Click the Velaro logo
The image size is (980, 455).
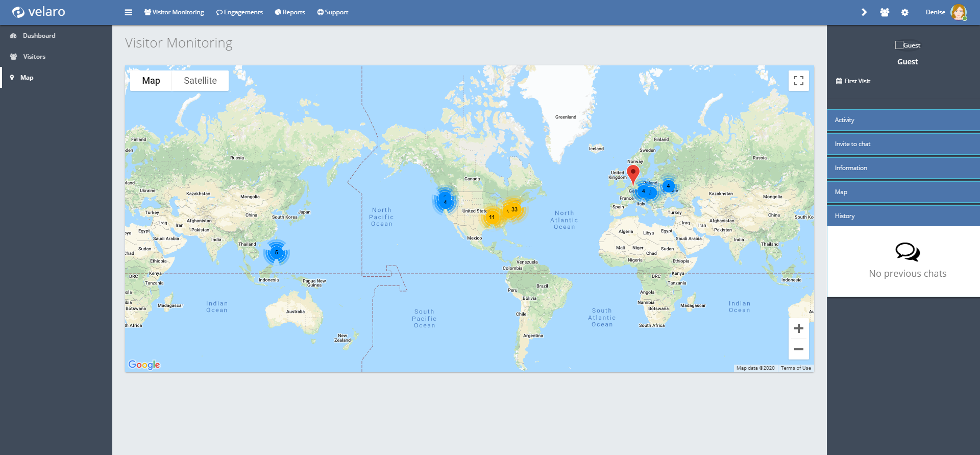[38, 12]
